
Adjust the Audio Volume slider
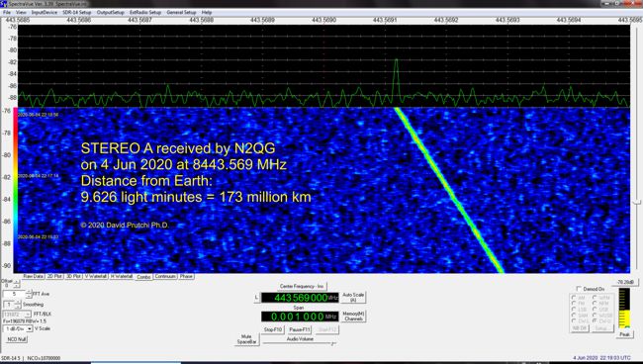(300, 343)
